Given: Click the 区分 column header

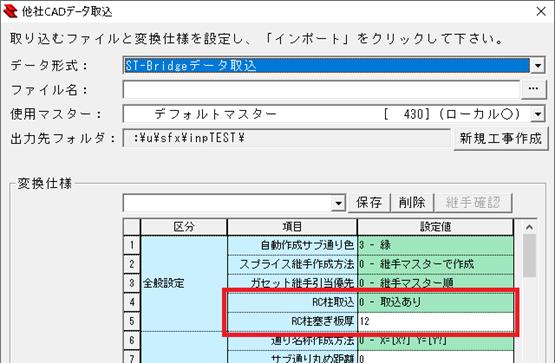Looking at the screenshot, I should (x=184, y=227).
